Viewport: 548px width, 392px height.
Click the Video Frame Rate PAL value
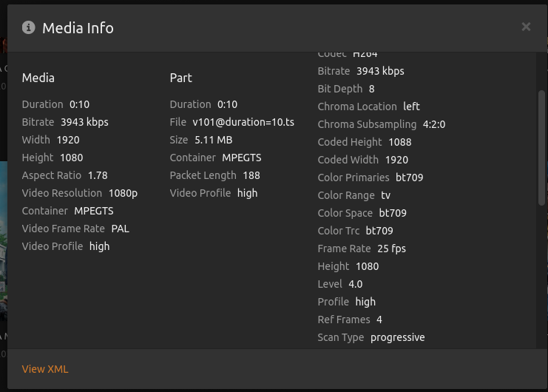pos(121,229)
